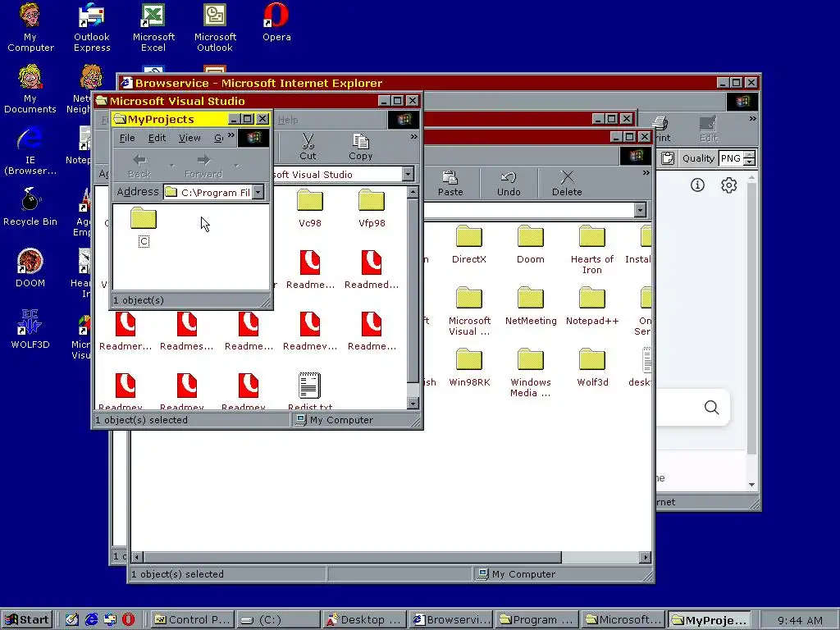This screenshot has width=840, height=630.
Task: Open Microsoft Outlook desktop shortcut
Action: [215, 27]
